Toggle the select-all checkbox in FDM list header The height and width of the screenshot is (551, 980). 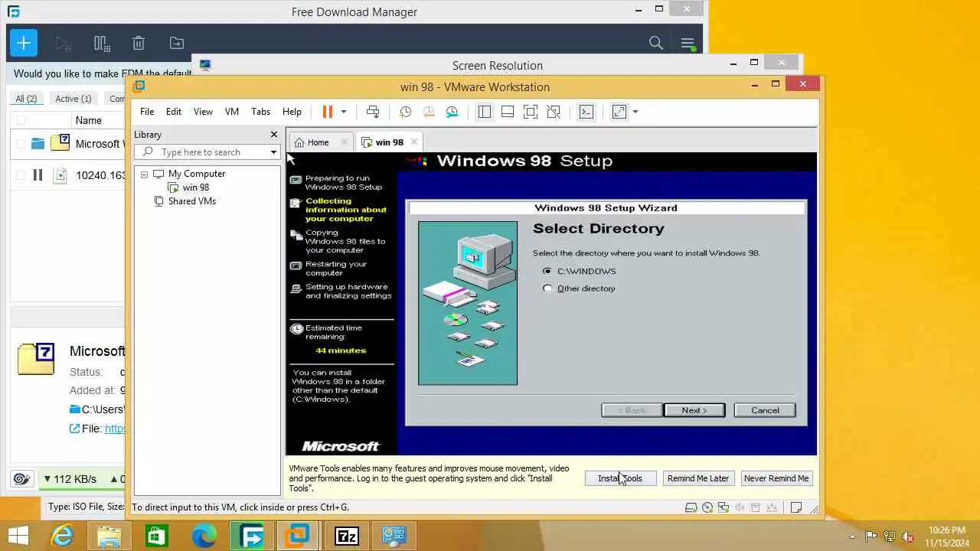[21, 120]
